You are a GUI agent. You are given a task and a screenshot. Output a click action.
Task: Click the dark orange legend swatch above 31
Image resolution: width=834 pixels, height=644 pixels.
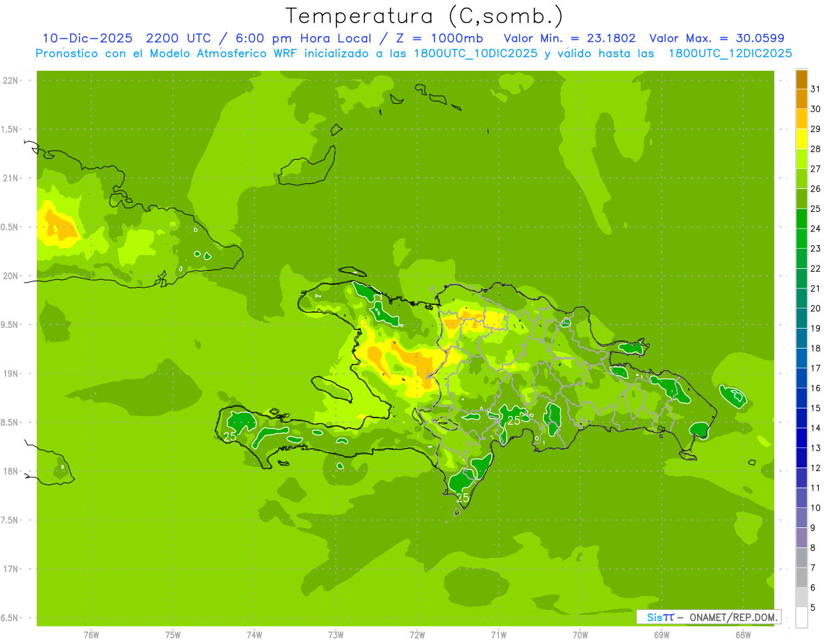[x=801, y=79]
